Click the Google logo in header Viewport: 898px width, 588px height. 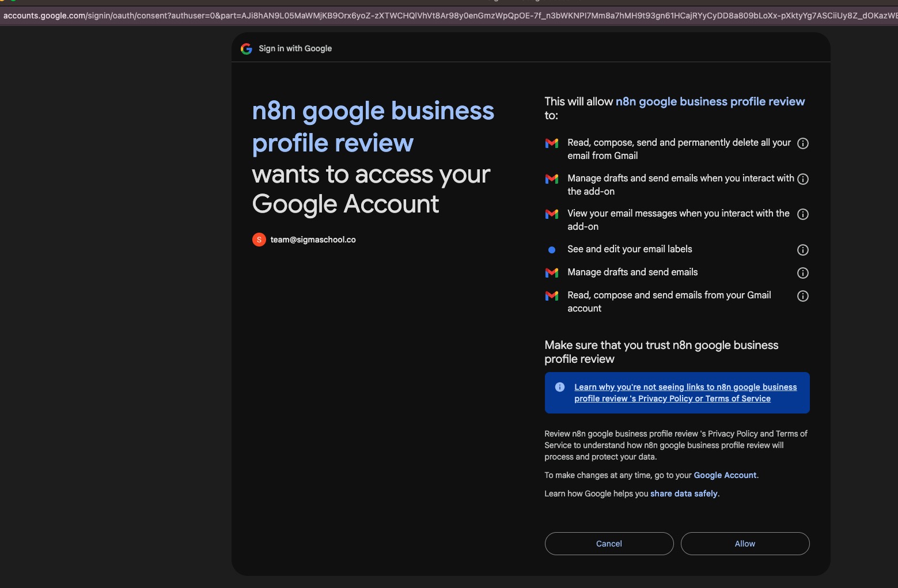(247, 49)
